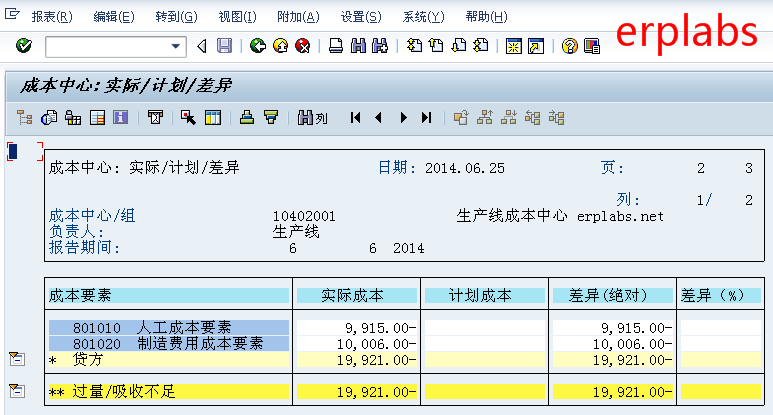Click the 实际成本 column header
The image size is (773, 415).
tap(356, 295)
